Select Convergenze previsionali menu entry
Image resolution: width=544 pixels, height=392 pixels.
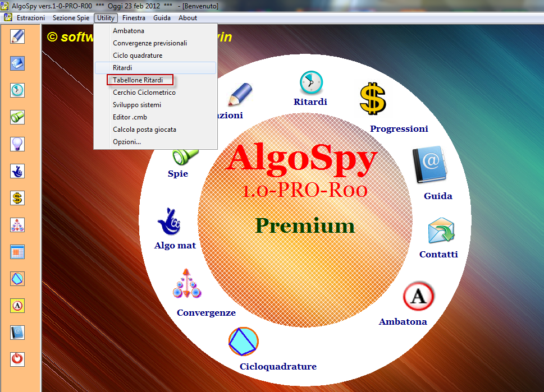click(x=156, y=43)
